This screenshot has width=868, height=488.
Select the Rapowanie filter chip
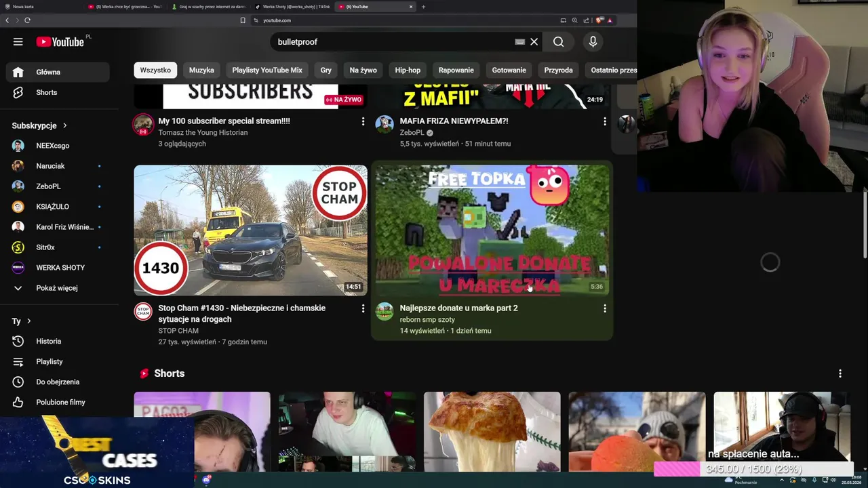[x=456, y=70]
